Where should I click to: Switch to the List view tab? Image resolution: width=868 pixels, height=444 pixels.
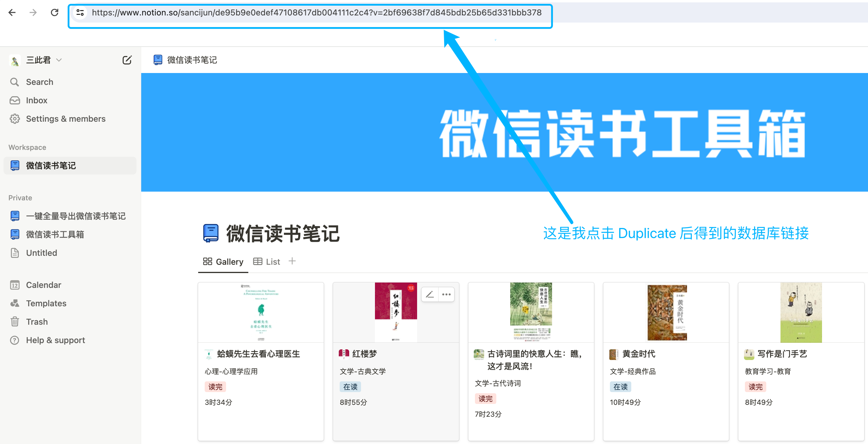[266, 261]
